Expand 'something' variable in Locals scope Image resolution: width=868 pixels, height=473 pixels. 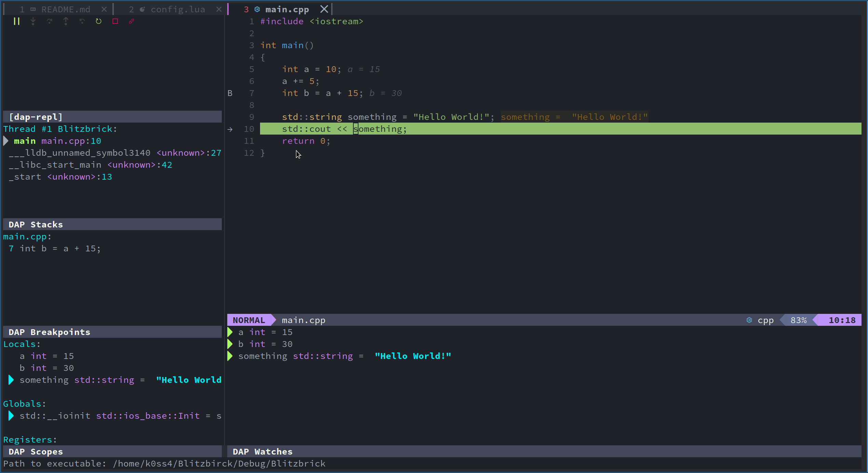(x=11, y=380)
